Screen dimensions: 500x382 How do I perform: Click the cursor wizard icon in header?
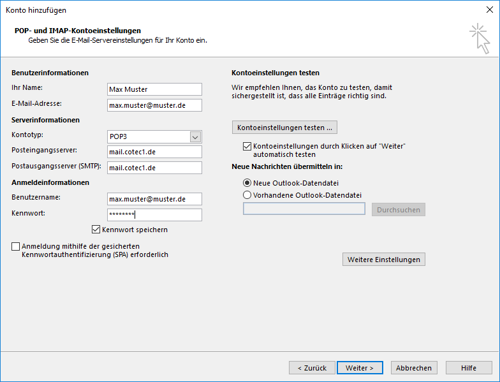[x=480, y=38]
